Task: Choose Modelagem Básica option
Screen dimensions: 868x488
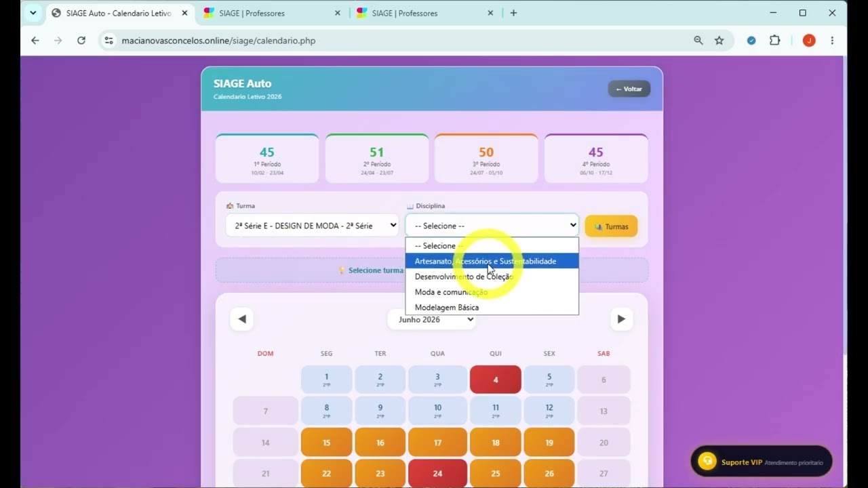Action: 492,308
